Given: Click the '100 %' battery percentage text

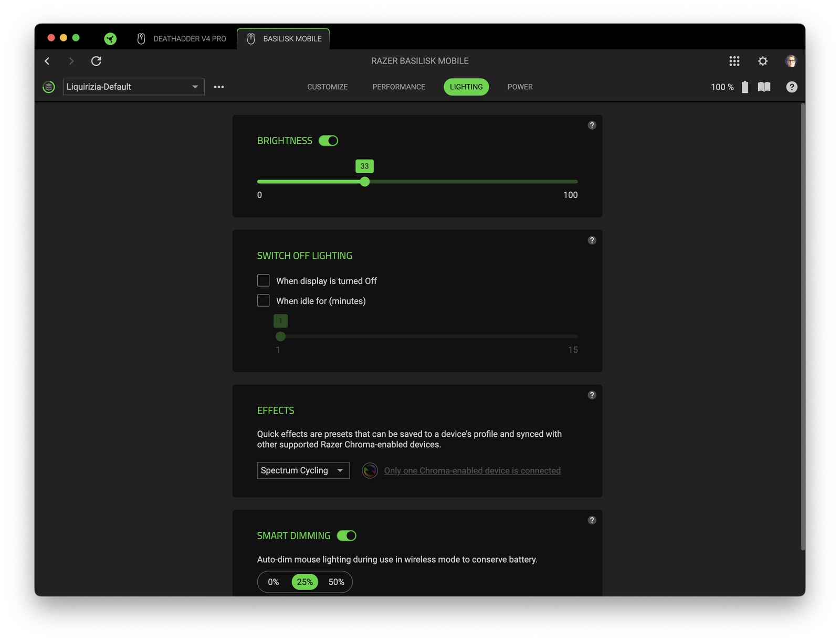Looking at the screenshot, I should pos(722,87).
